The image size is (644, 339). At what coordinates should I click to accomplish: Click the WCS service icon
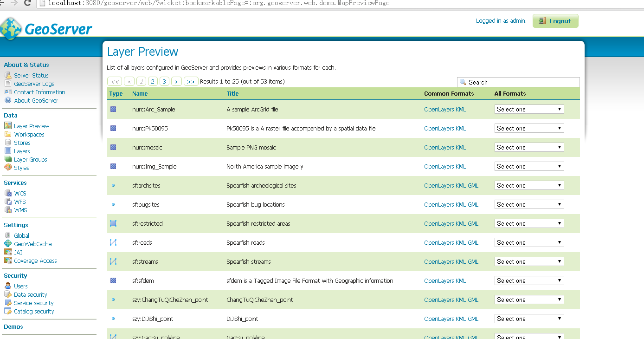[8, 193]
